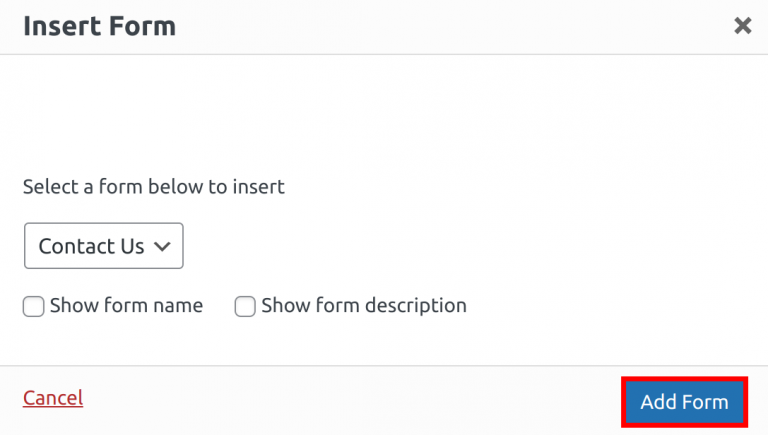Tick the Show form description checkbox

245,307
